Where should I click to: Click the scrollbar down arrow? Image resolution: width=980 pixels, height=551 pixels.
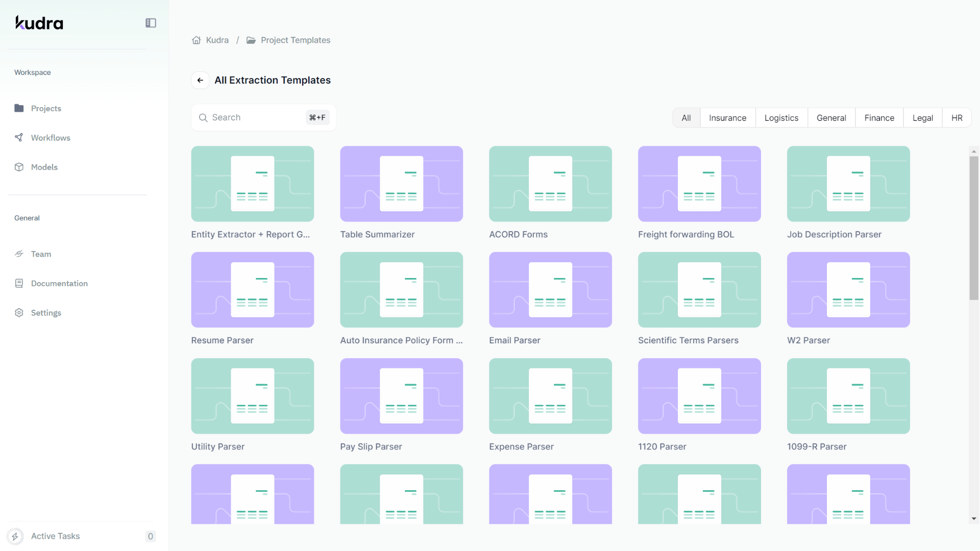[974, 519]
